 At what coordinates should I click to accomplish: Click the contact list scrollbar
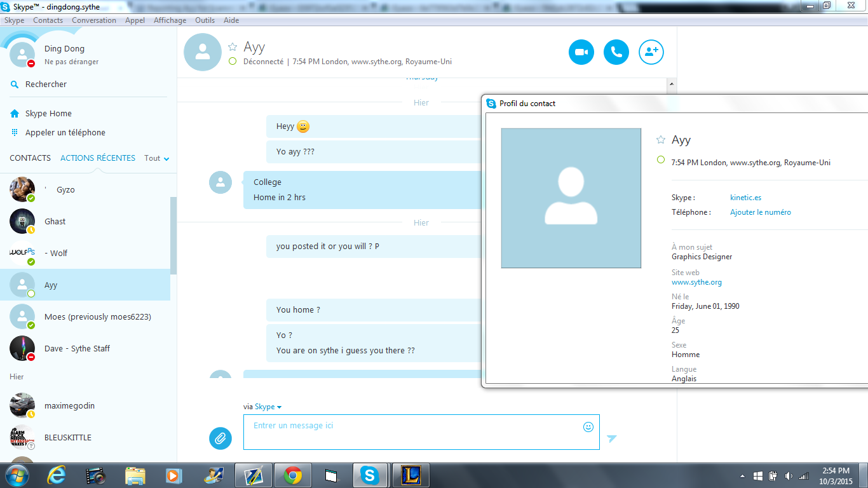[173, 235]
